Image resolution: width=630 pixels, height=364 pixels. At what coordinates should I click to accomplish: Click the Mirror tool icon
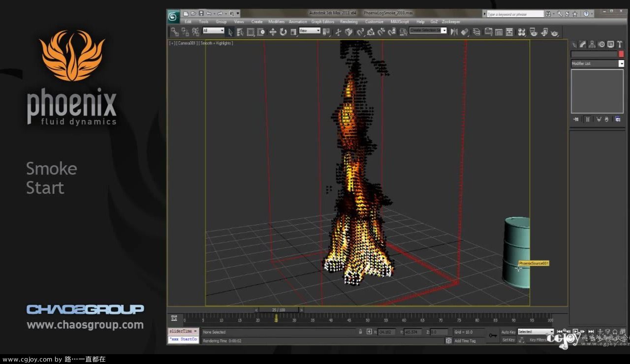(x=454, y=32)
